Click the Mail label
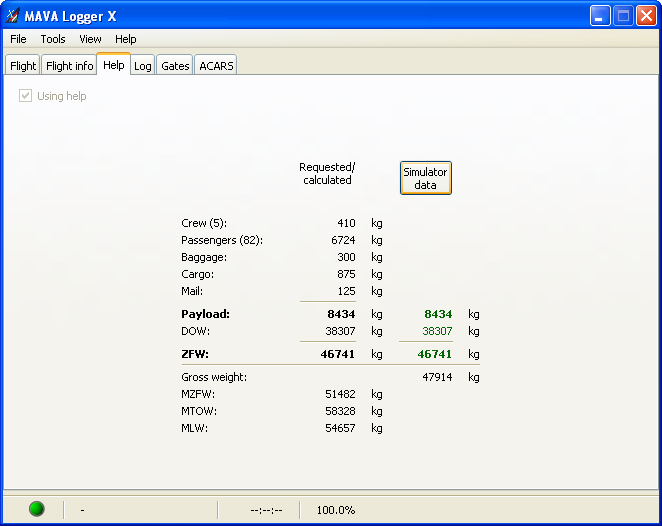662x526 pixels. [192, 291]
